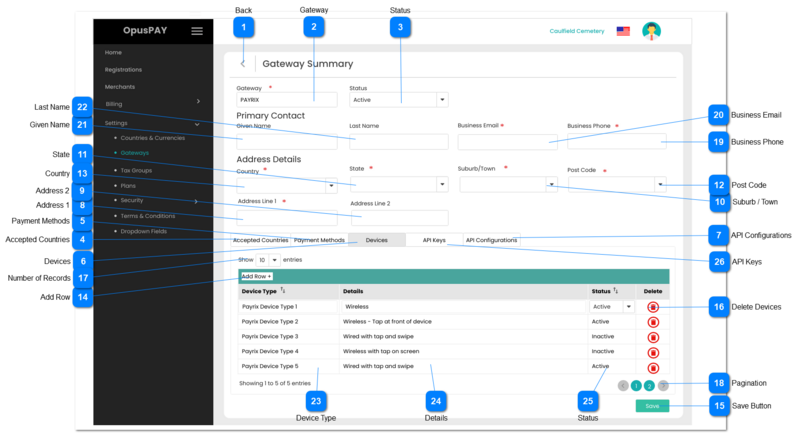Delete the Payrix Device Type 1 row
The image size is (799, 434).
click(652, 307)
